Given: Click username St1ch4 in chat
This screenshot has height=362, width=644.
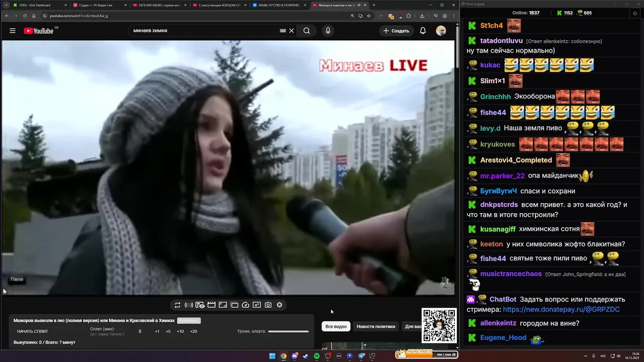Looking at the screenshot, I should tap(492, 26).
